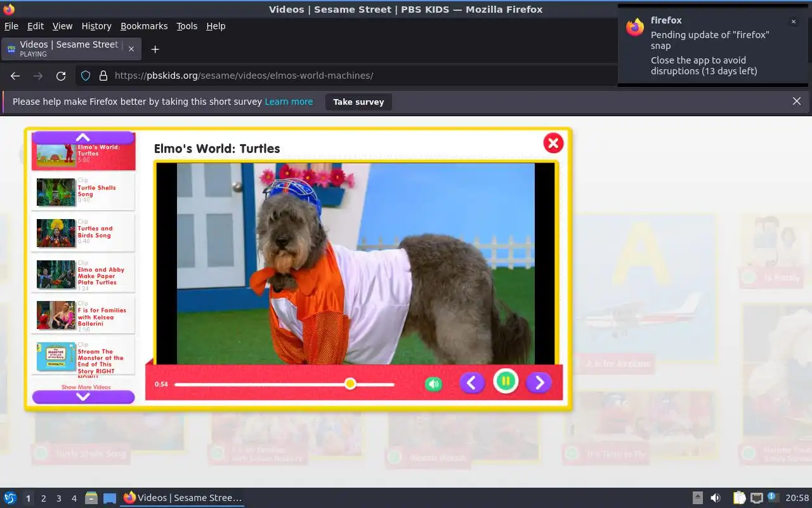Reload the current page
This screenshot has width=812, height=508.
(61, 76)
